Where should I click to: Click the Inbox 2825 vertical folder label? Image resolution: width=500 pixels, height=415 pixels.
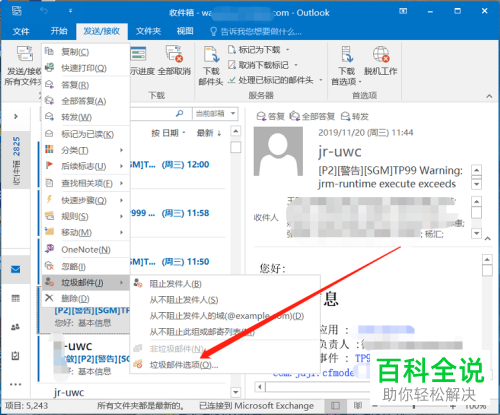click(16, 160)
